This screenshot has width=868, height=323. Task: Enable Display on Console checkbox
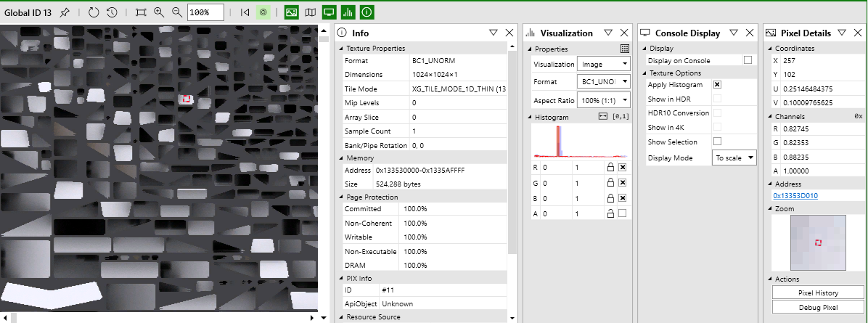click(x=748, y=60)
